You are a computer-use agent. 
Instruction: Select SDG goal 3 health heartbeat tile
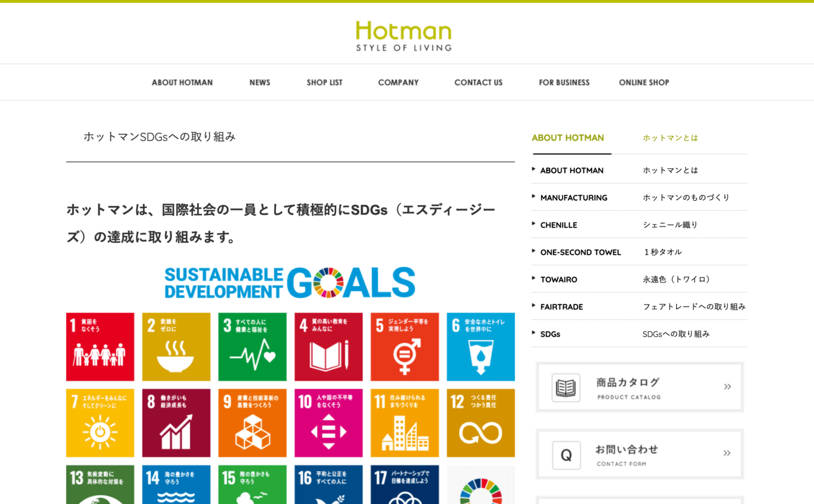pyautogui.click(x=252, y=347)
